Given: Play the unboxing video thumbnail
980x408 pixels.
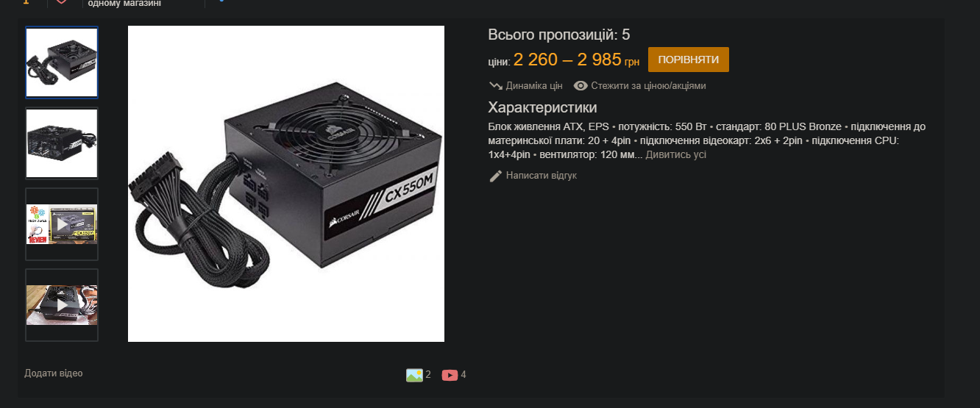Looking at the screenshot, I should point(62,305).
